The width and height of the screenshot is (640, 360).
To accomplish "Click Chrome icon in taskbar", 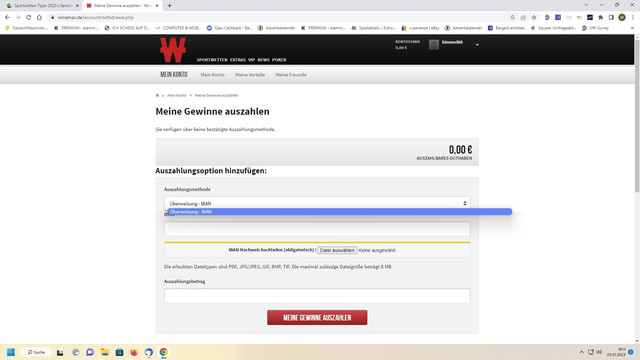I will pos(163,352).
